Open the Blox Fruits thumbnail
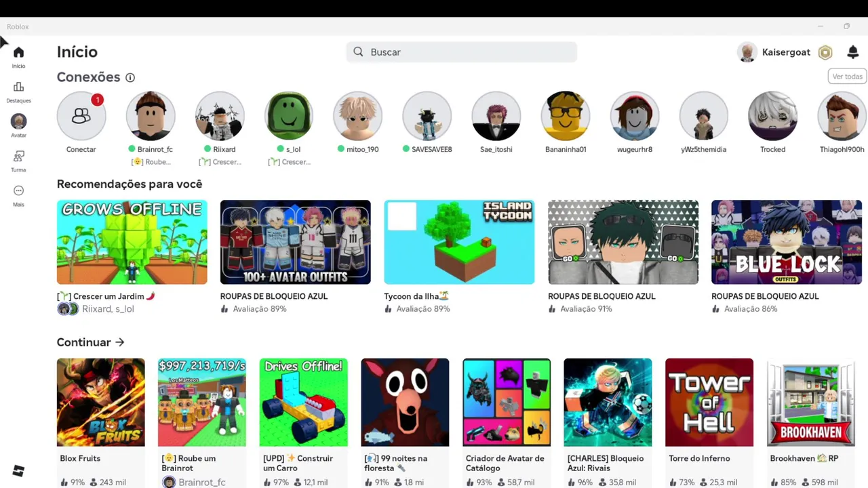868x488 pixels. (x=101, y=403)
